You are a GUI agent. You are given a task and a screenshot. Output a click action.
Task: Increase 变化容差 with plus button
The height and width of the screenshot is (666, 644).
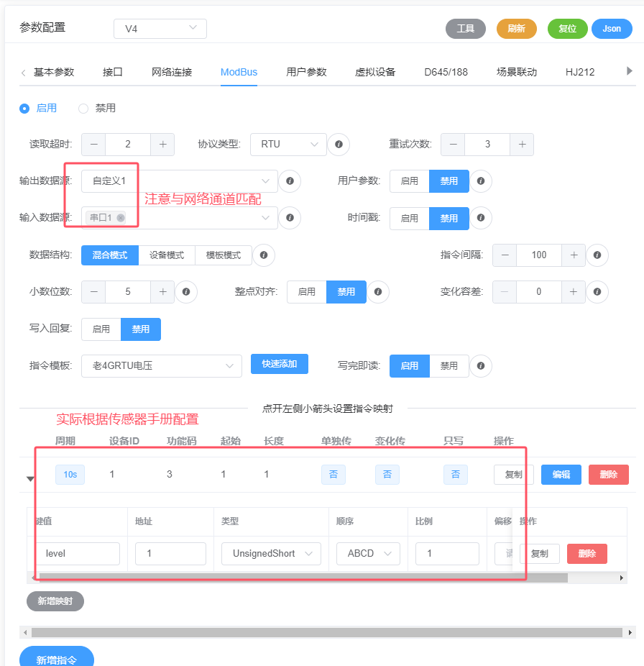(574, 292)
